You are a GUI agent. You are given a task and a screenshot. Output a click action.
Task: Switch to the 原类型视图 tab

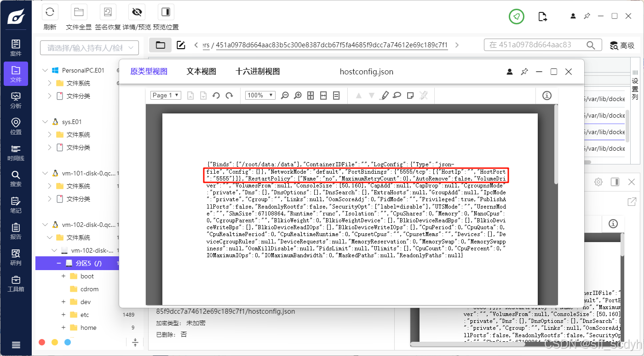(x=149, y=72)
